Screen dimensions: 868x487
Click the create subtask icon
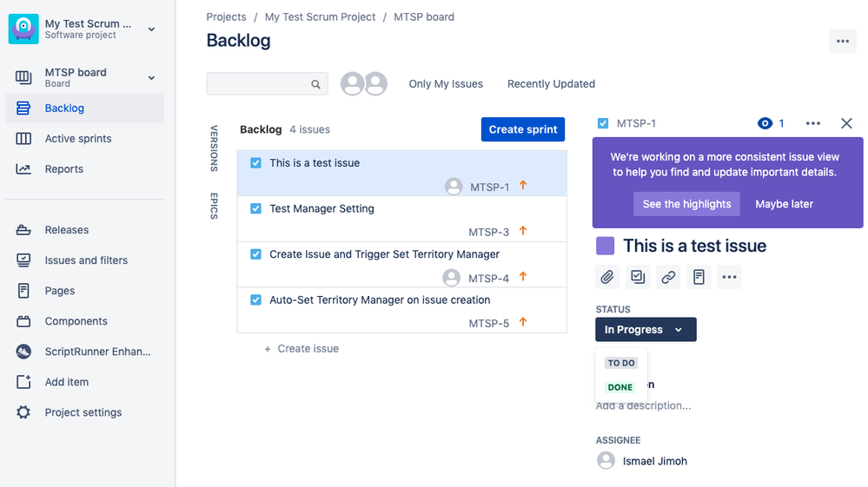638,277
